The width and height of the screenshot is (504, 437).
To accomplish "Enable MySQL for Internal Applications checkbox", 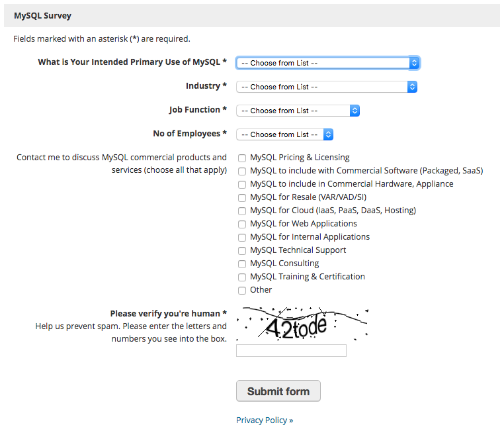I will 242,238.
